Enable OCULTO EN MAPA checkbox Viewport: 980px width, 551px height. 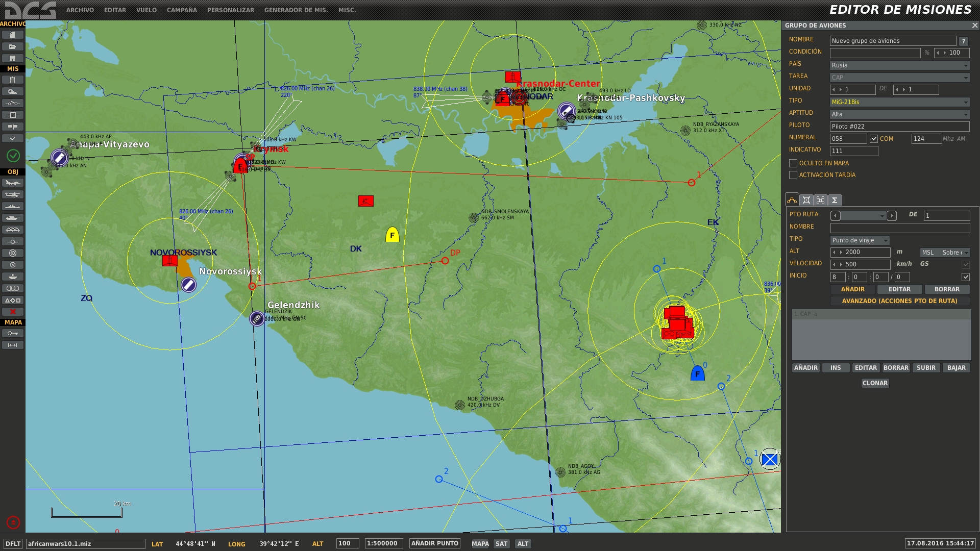(x=793, y=163)
